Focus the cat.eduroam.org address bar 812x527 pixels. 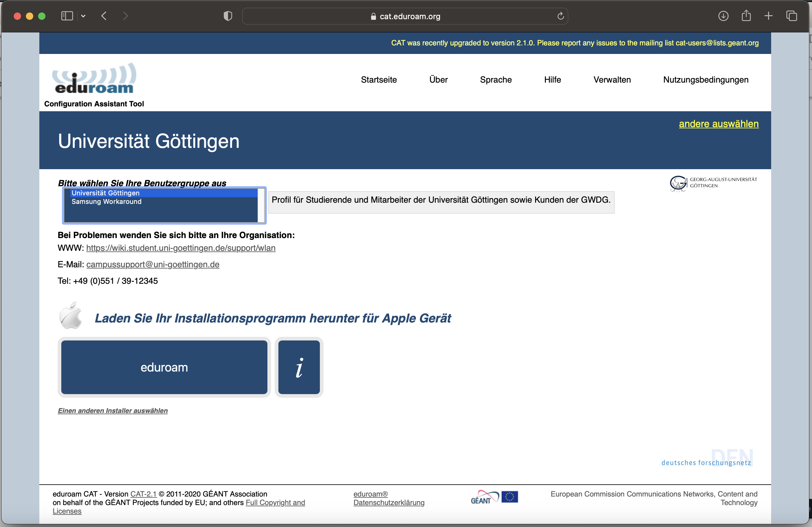coord(405,16)
